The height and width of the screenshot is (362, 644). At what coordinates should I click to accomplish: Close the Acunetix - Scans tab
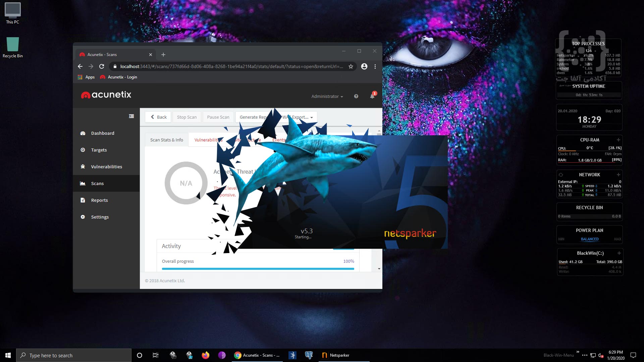tap(151, 55)
